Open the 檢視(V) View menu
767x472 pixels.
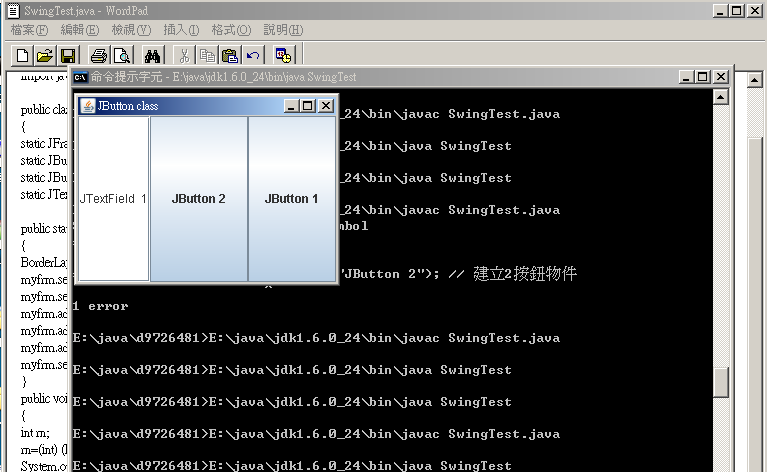click(x=131, y=30)
